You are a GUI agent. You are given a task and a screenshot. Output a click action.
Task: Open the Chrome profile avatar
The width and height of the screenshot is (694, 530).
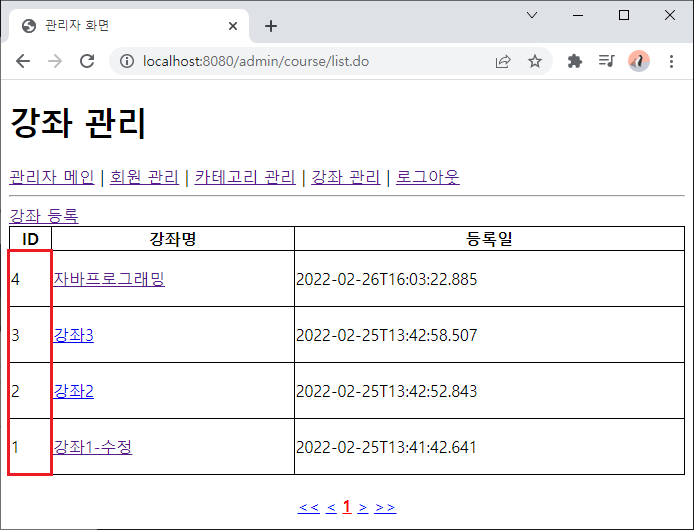click(x=639, y=61)
